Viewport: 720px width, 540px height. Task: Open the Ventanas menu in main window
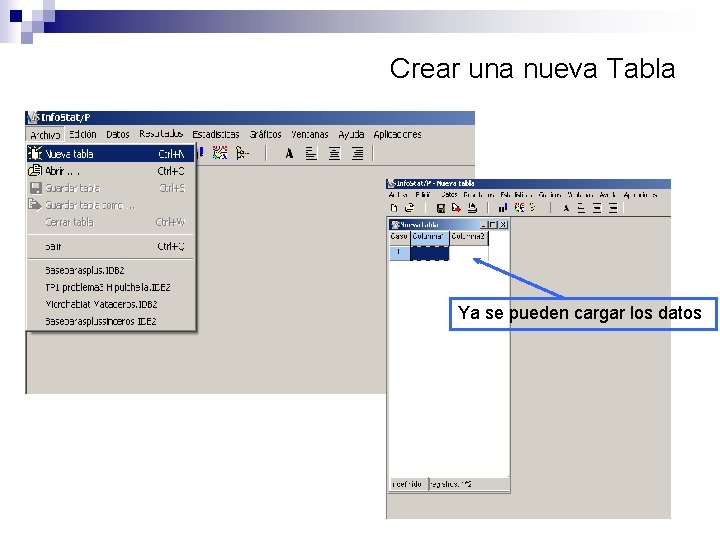(309, 135)
